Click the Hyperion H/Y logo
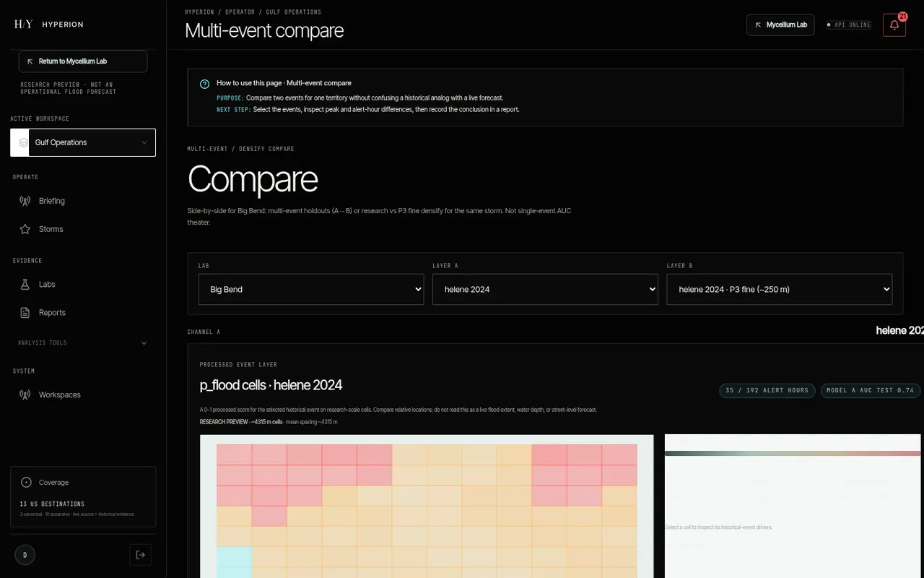 coord(24,25)
